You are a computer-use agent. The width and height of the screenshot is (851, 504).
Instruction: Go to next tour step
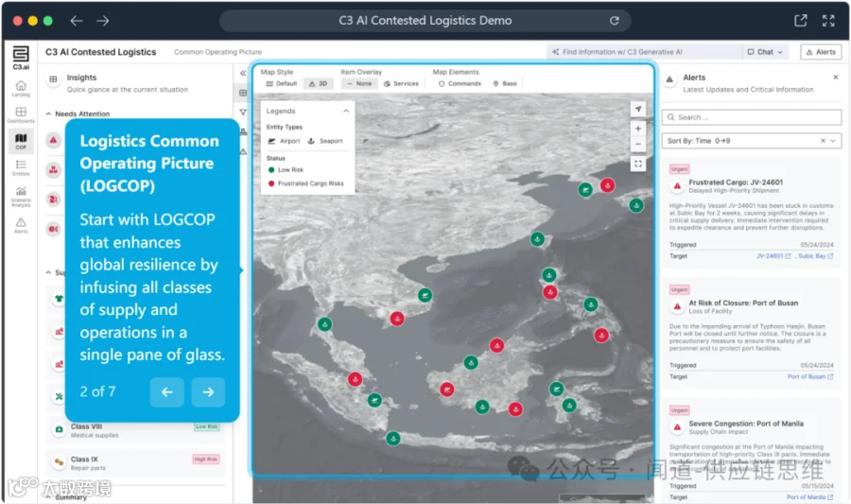click(x=208, y=391)
